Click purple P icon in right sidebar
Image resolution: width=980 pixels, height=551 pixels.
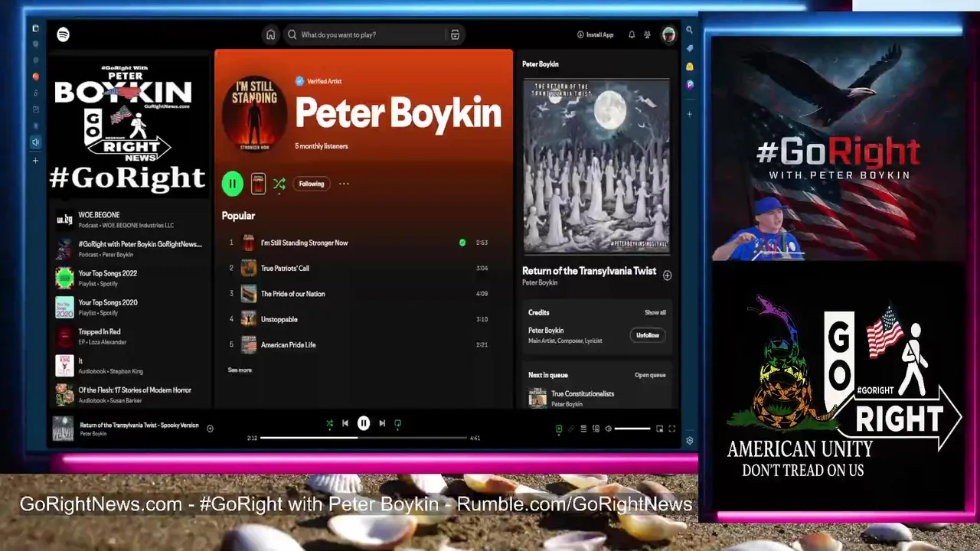click(689, 85)
